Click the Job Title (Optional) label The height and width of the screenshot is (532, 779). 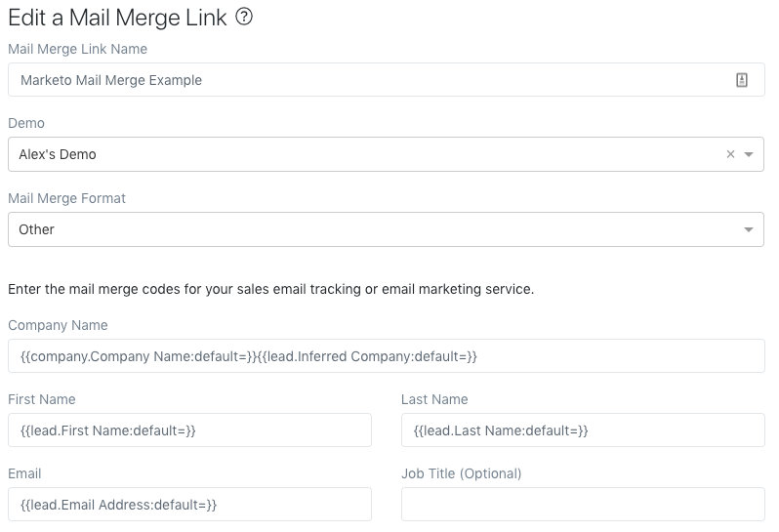click(461, 473)
